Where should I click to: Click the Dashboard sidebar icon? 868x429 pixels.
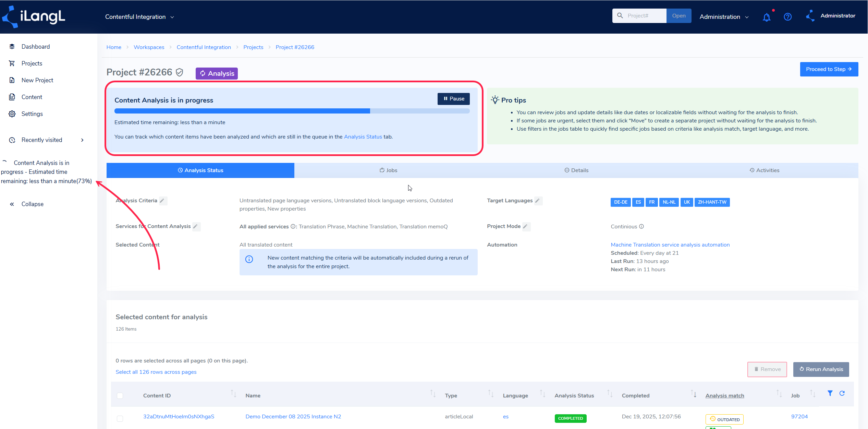point(12,47)
